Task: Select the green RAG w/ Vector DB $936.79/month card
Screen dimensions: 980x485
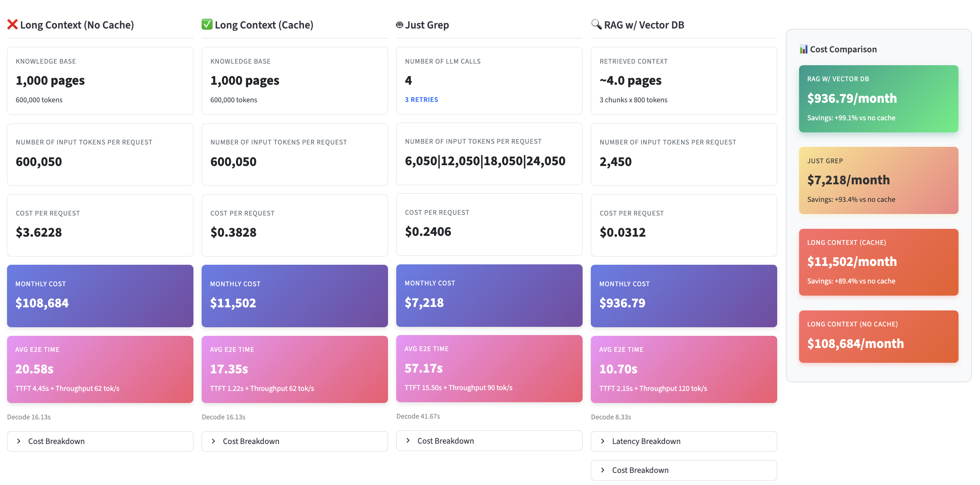Action: 878,98
